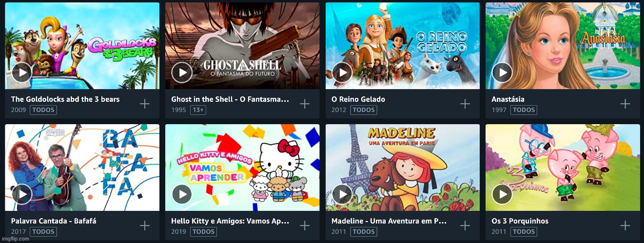This screenshot has width=644, height=243.
Task: Select the Madeline Eiffel Tower thumbnail
Action: click(x=403, y=168)
